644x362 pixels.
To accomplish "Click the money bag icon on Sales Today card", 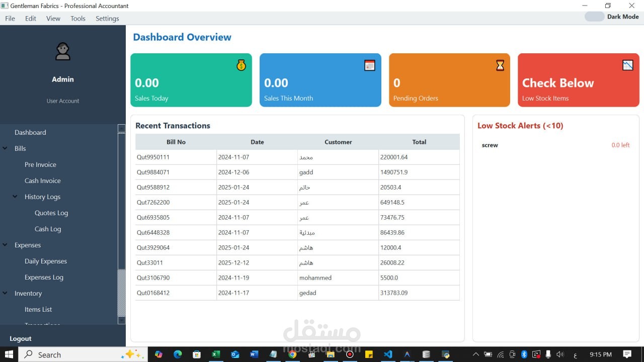I will [x=242, y=65].
